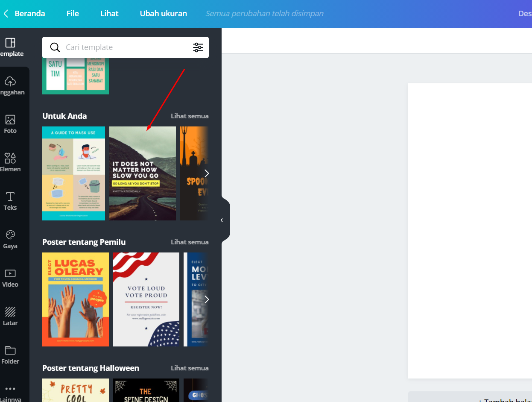Collapse the template panel with side chevron
The width and height of the screenshot is (532, 402).
click(222, 220)
